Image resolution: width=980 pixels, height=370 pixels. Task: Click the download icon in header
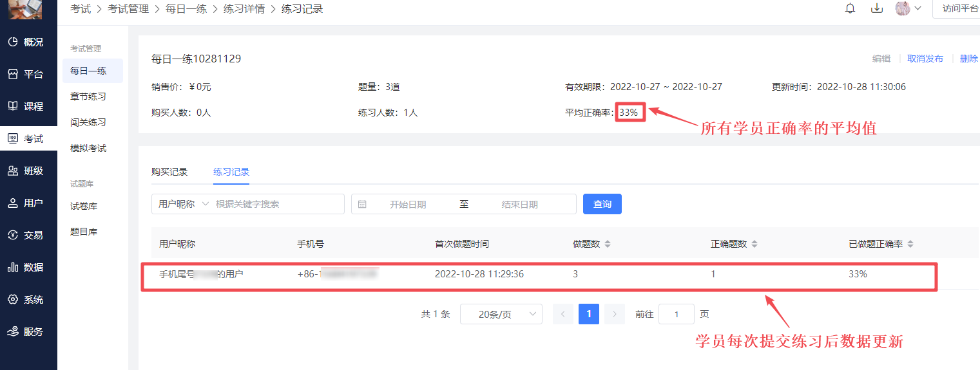876,8
